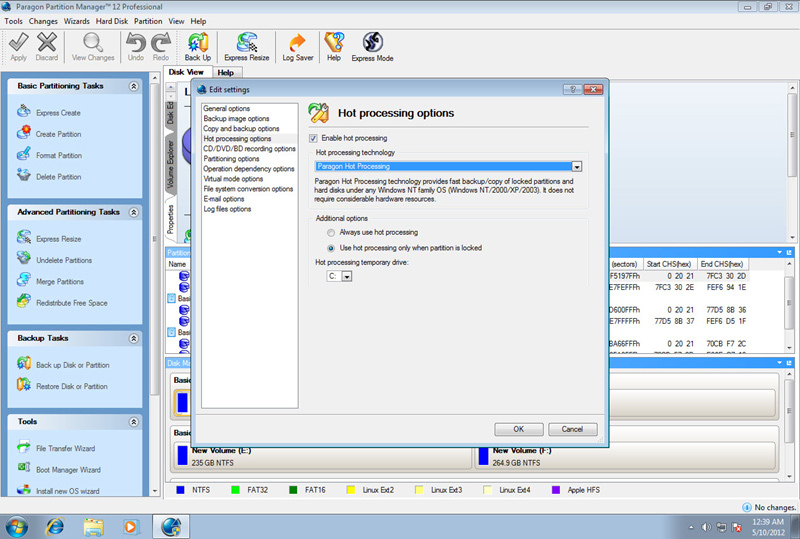Confirm settings with OK button
The width and height of the screenshot is (800, 539).
click(518, 429)
